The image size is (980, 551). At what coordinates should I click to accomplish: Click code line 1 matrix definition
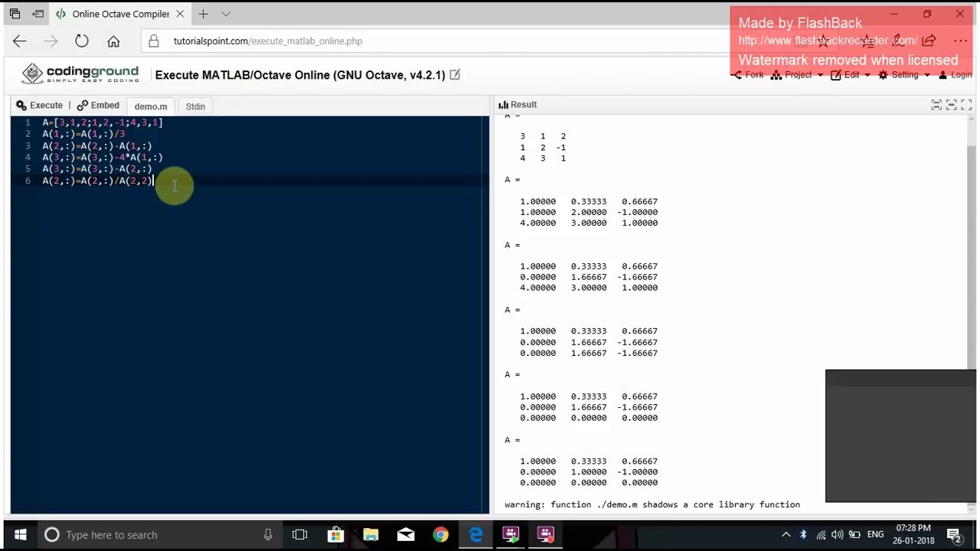click(x=103, y=122)
